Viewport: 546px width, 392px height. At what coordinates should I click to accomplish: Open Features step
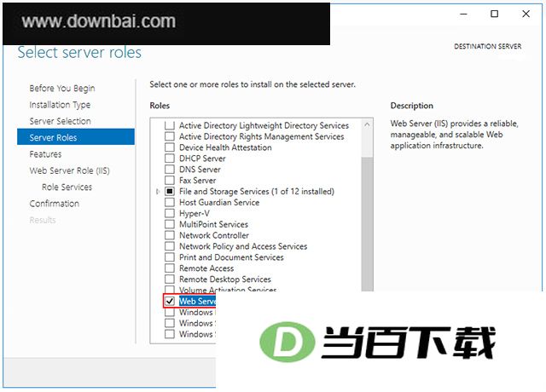coord(45,154)
